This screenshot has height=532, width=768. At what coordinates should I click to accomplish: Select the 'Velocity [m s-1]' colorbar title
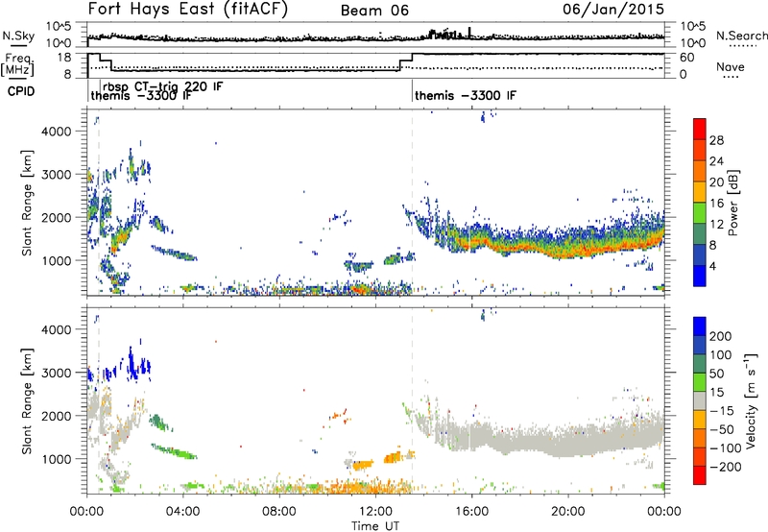pyautogui.click(x=751, y=400)
